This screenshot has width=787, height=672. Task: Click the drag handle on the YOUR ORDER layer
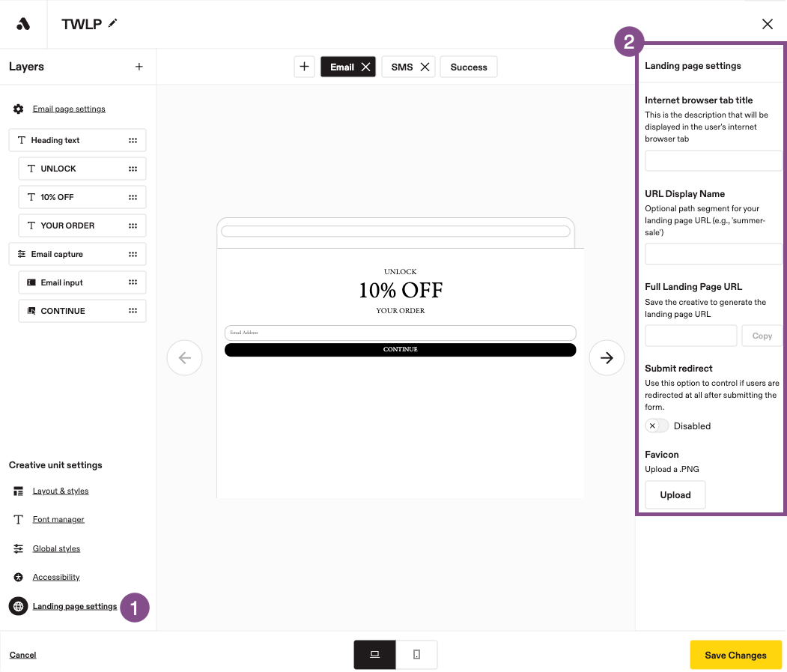coord(133,226)
